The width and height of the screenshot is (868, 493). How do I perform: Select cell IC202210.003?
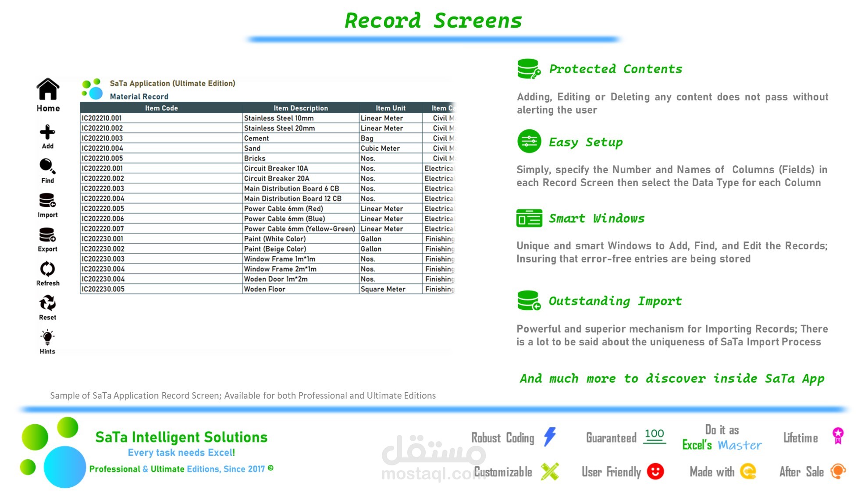click(x=161, y=138)
